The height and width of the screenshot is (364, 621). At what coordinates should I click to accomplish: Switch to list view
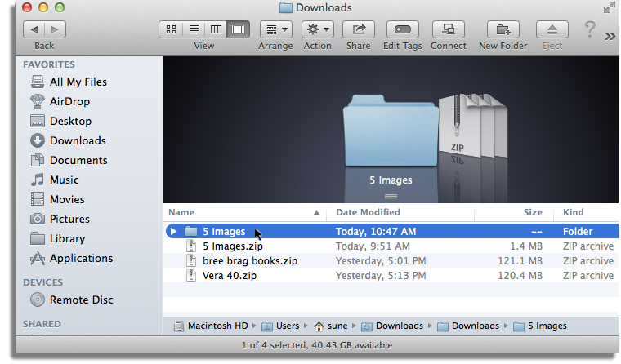point(194,29)
